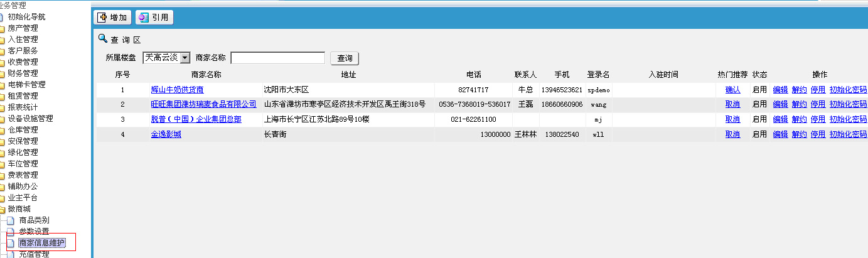
Task: Click 编辑 for 辉山牛奶供货商
Action: click(780, 90)
